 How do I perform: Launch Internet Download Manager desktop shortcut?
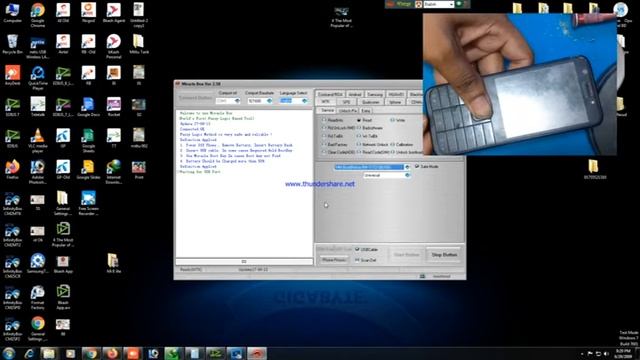113,172
